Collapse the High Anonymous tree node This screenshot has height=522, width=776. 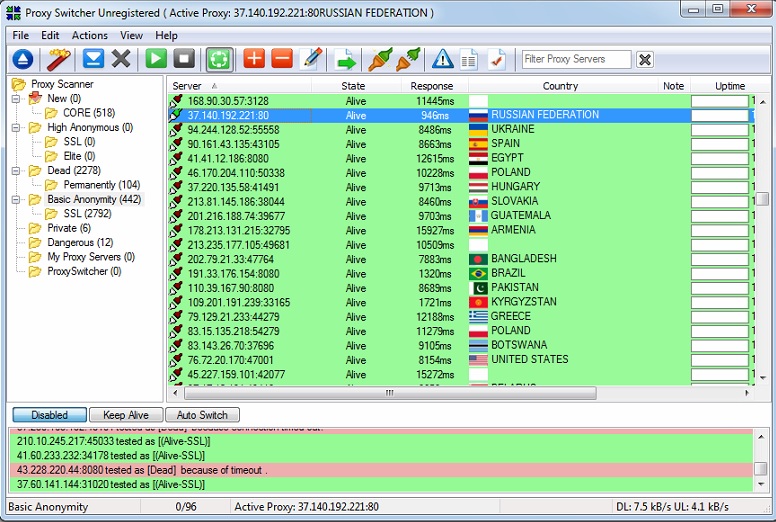pos(16,128)
